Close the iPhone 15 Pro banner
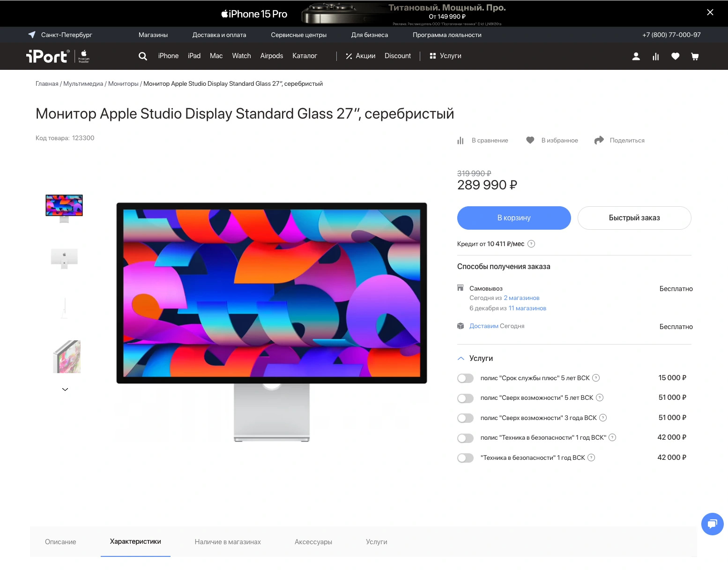Image resolution: width=728 pixels, height=570 pixels. pos(710,13)
